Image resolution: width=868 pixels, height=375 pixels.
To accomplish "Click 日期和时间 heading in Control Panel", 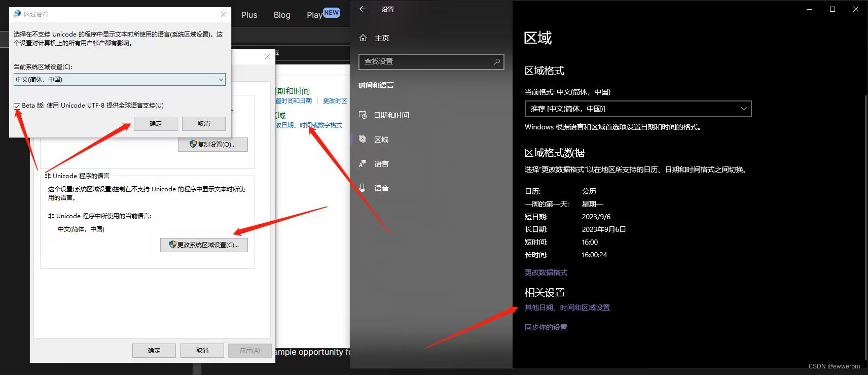I will coord(293,91).
